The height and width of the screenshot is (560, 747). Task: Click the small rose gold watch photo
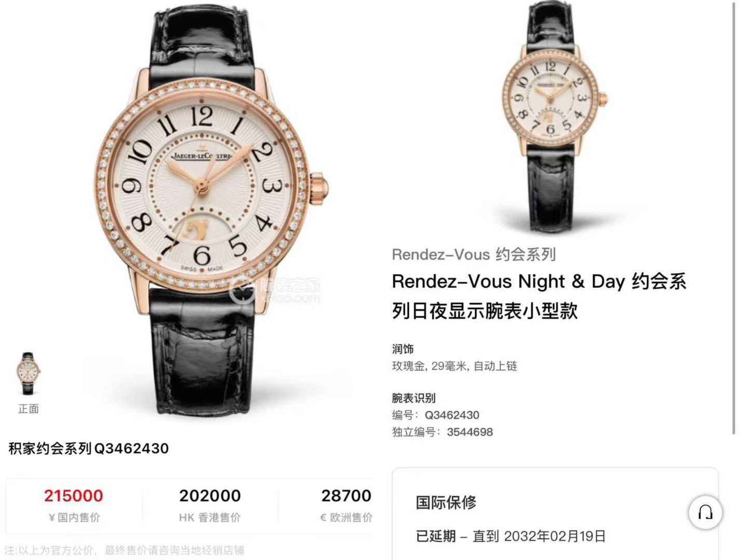click(x=555, y=117)
